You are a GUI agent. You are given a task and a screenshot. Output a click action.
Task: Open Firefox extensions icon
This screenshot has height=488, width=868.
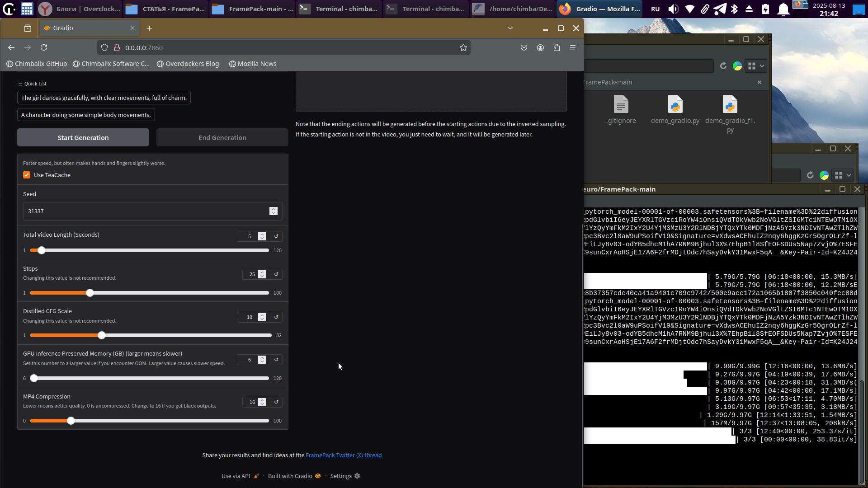[x=557, y=47]
